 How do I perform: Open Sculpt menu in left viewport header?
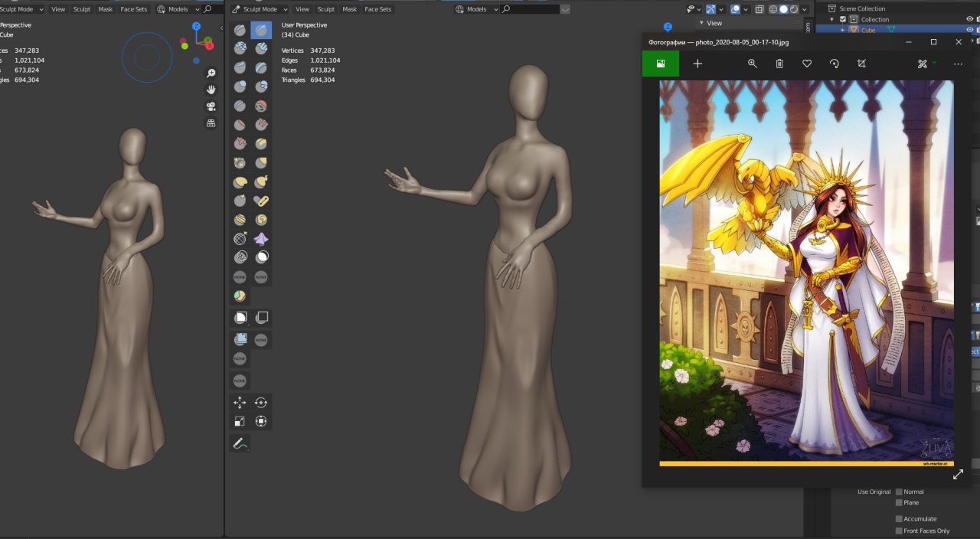click(82, 9)
